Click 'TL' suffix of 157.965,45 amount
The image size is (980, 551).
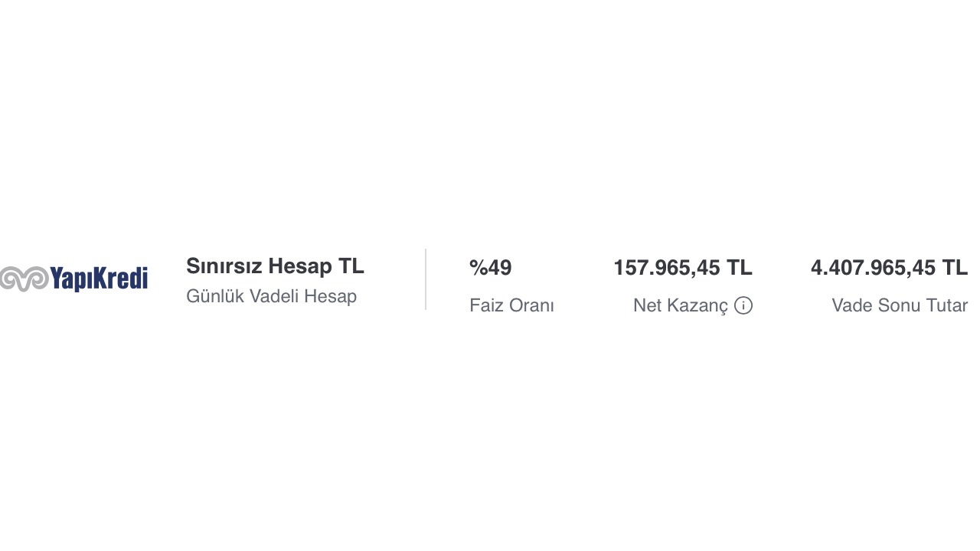tap(740, 268)
